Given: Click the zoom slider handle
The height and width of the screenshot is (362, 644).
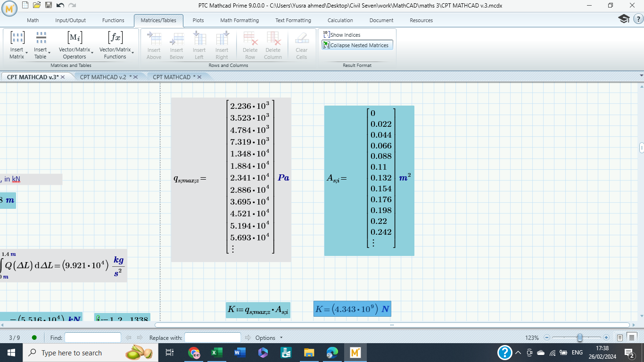Looking at the screenshot, I should [579, 337].
